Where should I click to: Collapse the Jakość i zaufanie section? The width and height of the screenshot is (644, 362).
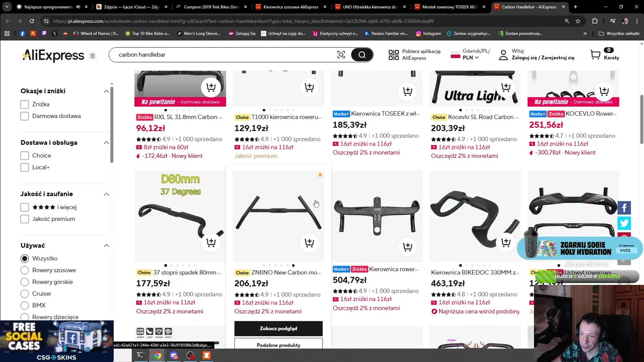click(x=106, y=194)
